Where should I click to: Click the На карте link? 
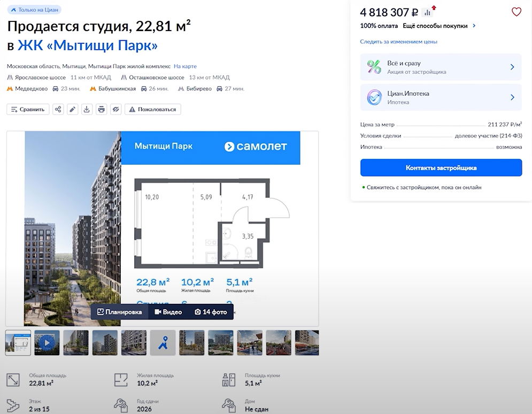click(185, 66)
